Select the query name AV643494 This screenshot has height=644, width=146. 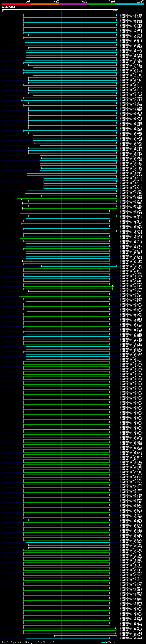coord(8,8)
